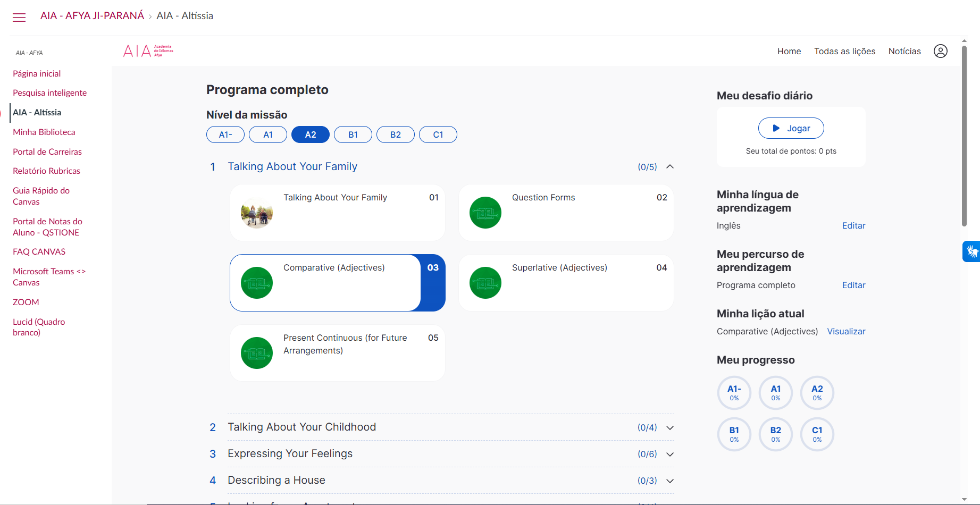Click the B1 0% progress circle
Image resolution: width=980 pixels, height=505 pixels.
[734, 434]
